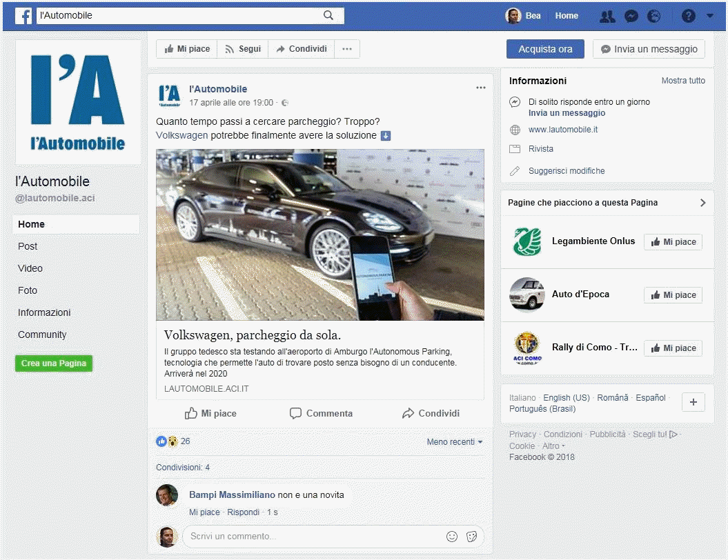Click Mostra tutto in Informazioni panel
The image size is (728, 560).
[x=683, y=81]
